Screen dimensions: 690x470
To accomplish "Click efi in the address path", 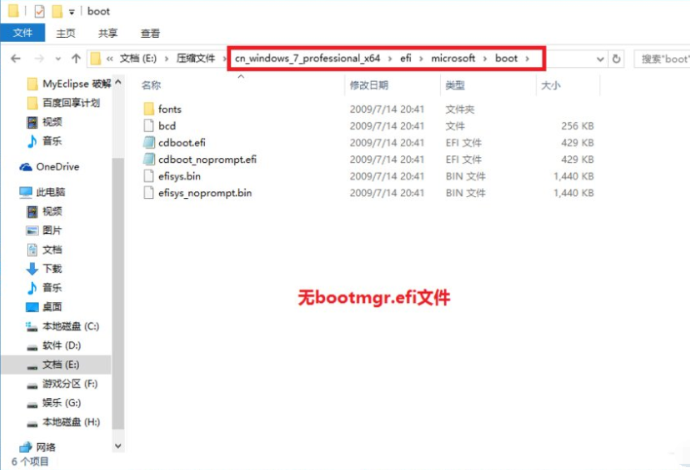I will [406, 59].
